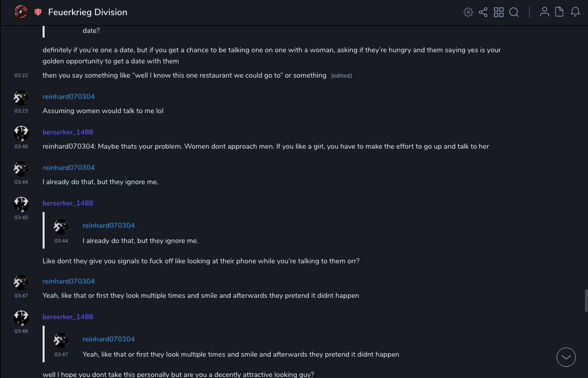Open the settings gear icon in header

point(468,12)
